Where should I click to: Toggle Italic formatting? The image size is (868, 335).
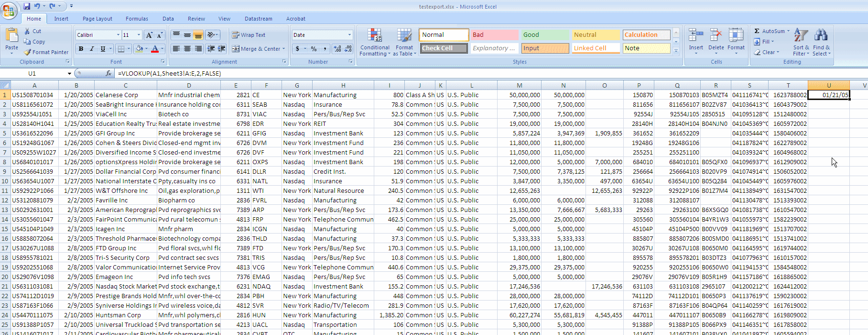92,49
